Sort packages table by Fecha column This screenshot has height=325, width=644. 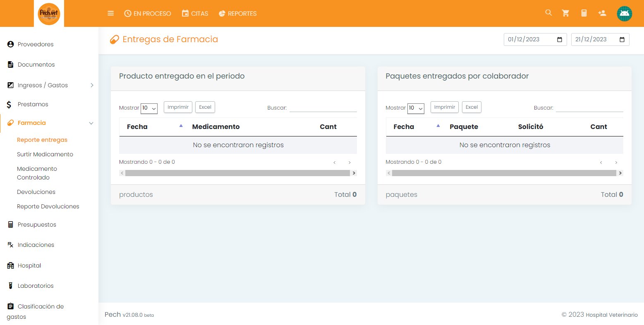pyautogui.click(x=404, y=127)
